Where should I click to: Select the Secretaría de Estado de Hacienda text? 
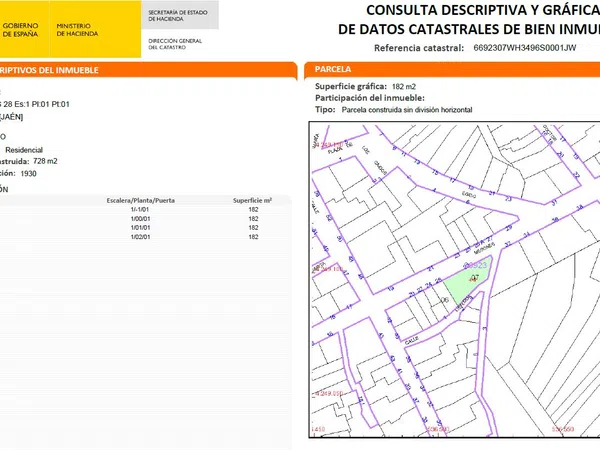(178, 15)
